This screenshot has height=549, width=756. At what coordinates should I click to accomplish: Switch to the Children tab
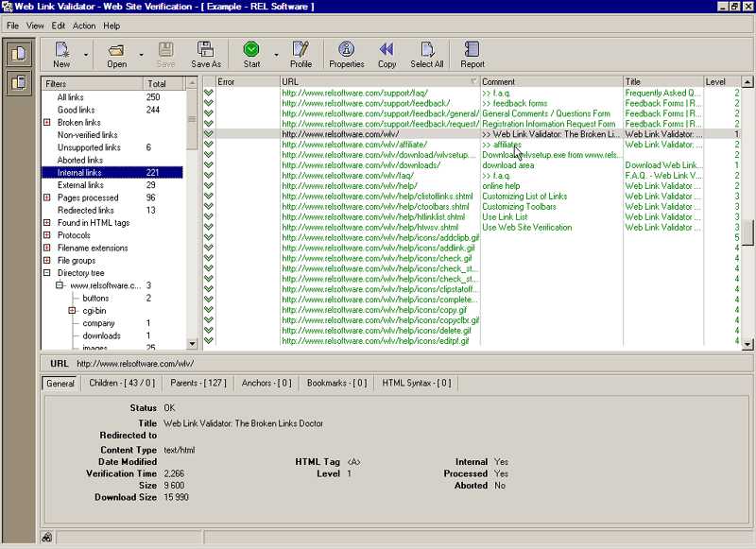122,383
